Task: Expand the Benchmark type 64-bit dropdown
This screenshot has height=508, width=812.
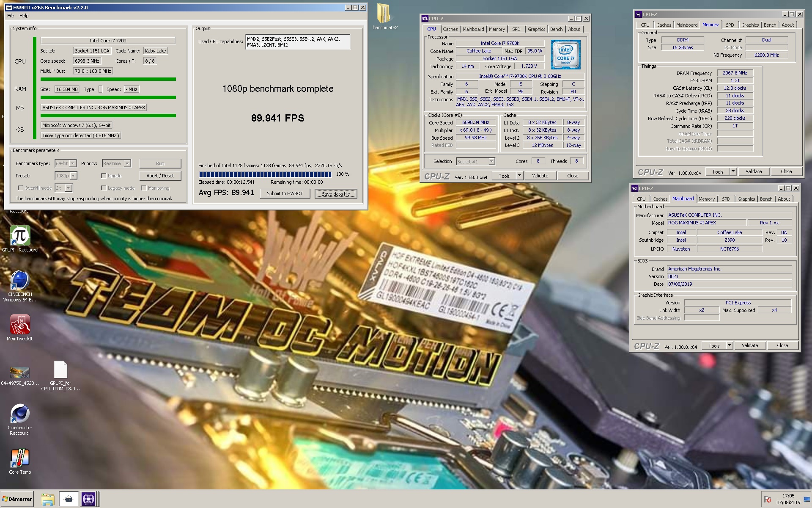Action: 73,163
